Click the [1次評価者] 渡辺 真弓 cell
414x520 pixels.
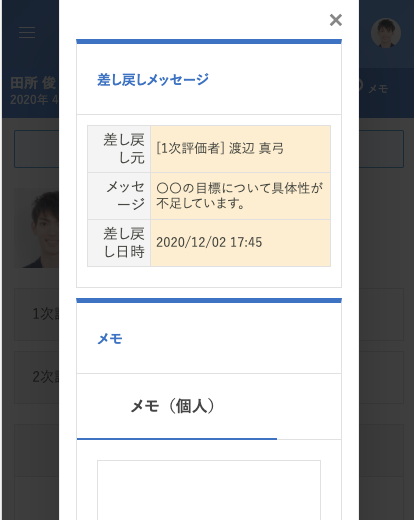tap(240, 149)
